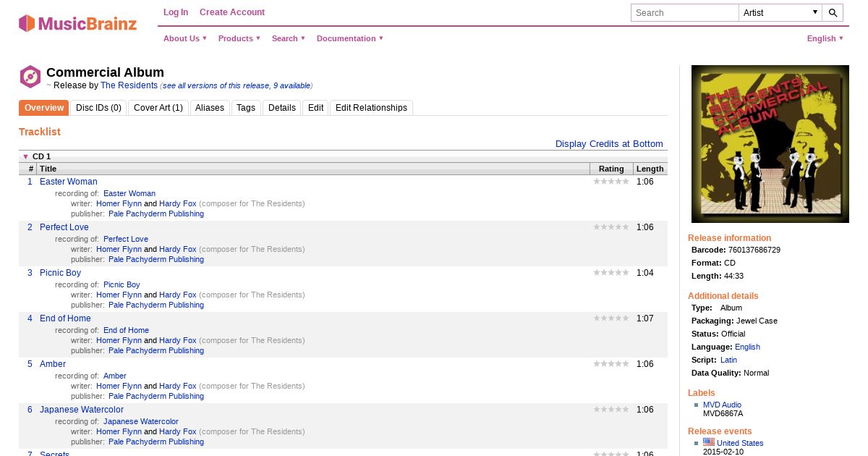Open the Japanese Watercolor track title
The height and width of the screenshot is (456, 868).
pyautogui.click(x=82, y=410)
